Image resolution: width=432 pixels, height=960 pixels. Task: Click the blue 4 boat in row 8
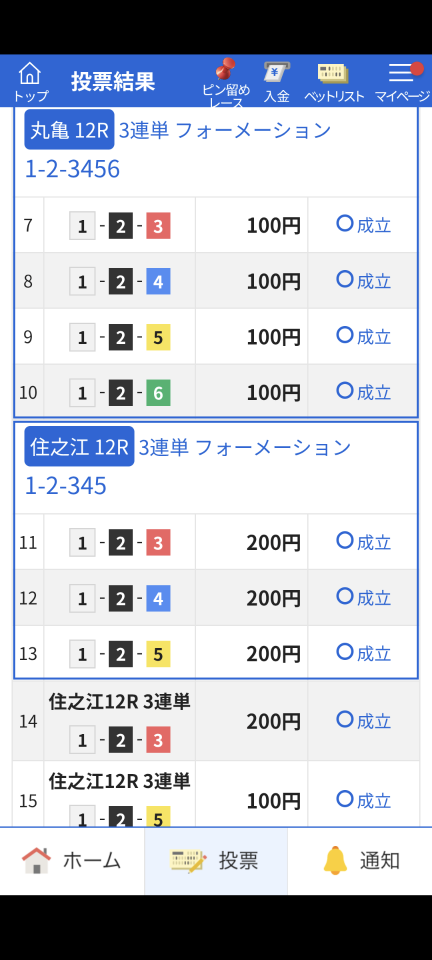pos(158,282)
